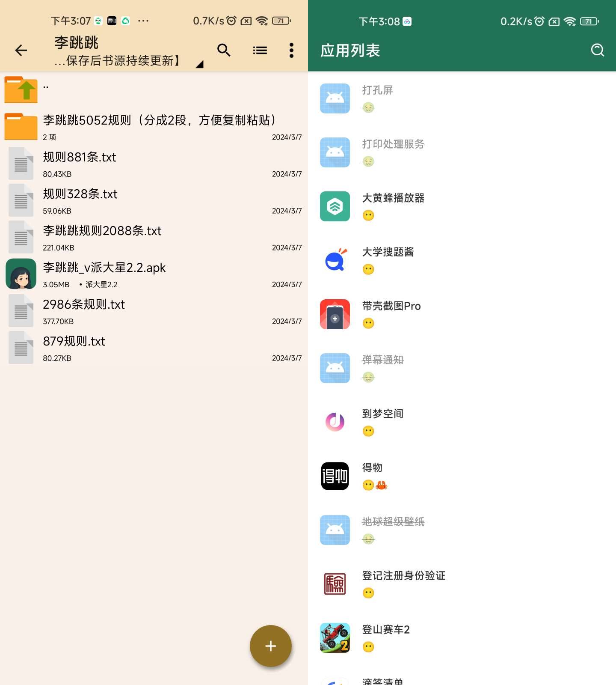Select the 大学搜题酱 app name

click(x=388, y=252)
